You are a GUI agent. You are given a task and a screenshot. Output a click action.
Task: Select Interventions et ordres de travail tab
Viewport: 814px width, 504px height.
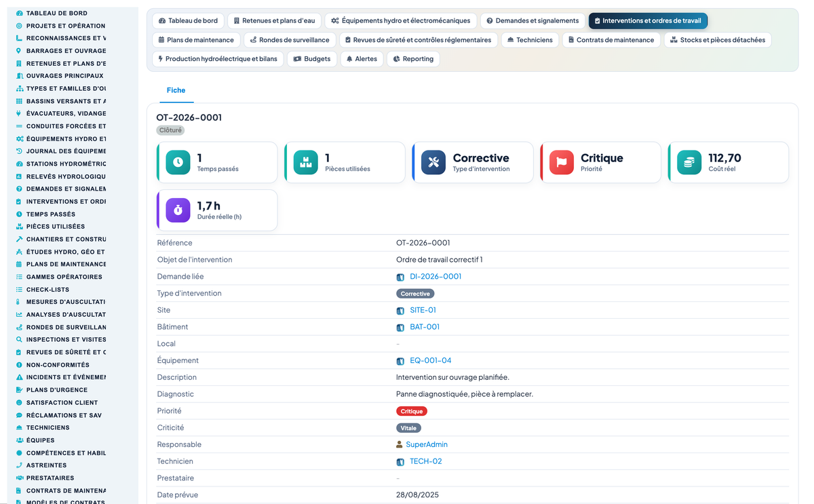tap(648, 21)
